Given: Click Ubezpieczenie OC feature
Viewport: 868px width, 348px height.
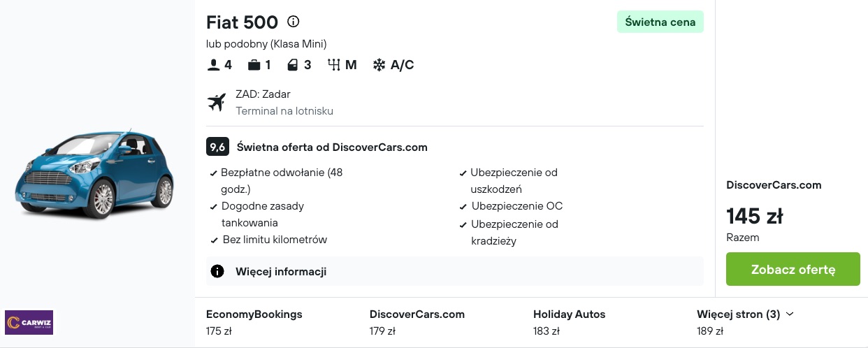Looking at the screenshot, I should [517, 206].
